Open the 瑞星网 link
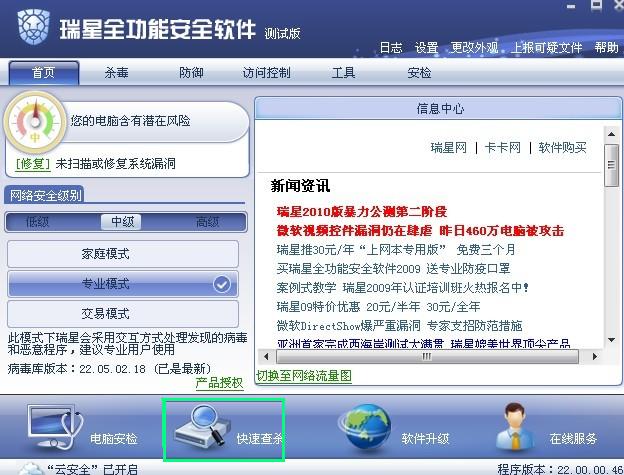This screenshot has height=475, width=624. [x=448, y=148]
